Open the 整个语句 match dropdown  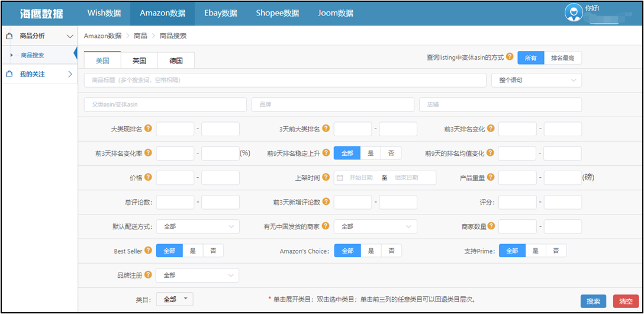pyautogui.click(x=536, y=80)
